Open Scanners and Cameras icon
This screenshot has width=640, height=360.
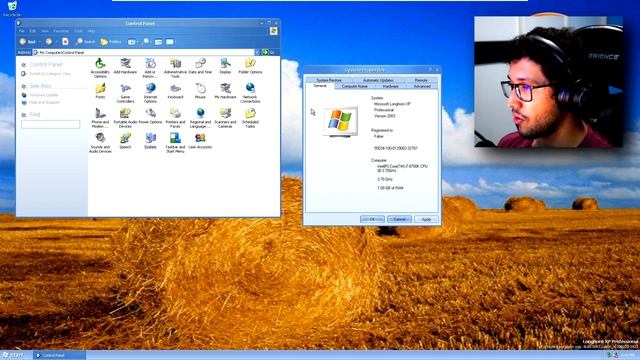tap(225, 118)
